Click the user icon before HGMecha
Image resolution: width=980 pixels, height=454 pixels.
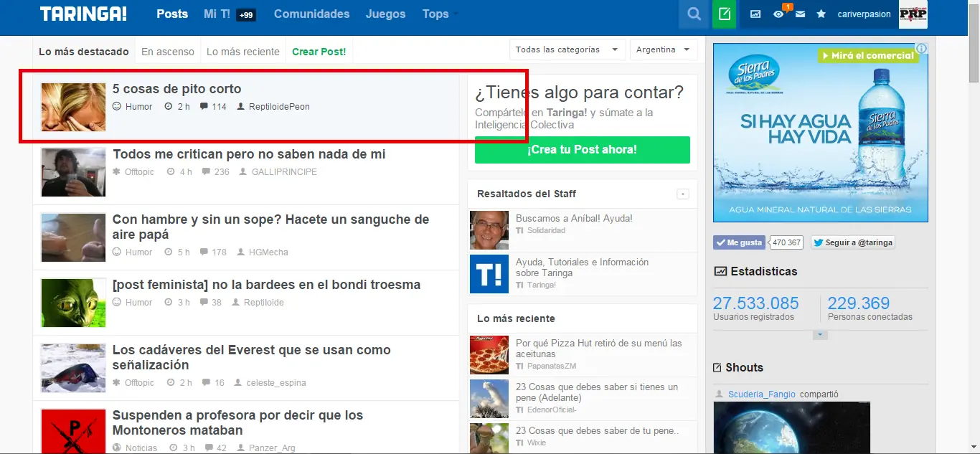[x=240, y=252]
